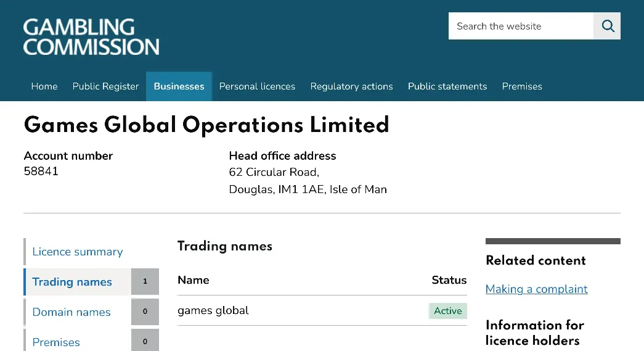Image resolution: width=644 pixels, height=351 pixels.
Task: Open the sidebar Premises link
Action: click(x=56, y=342)
